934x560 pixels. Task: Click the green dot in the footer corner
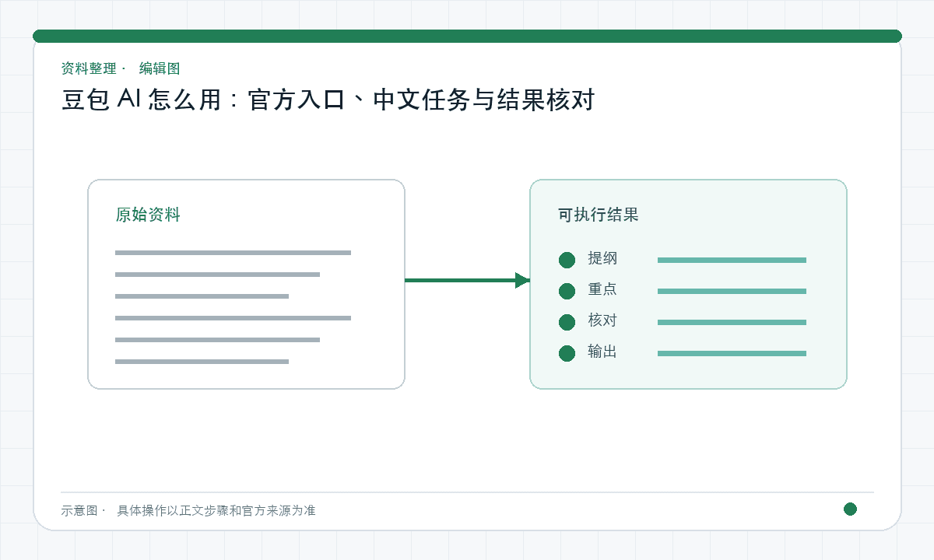coord(850,509)
